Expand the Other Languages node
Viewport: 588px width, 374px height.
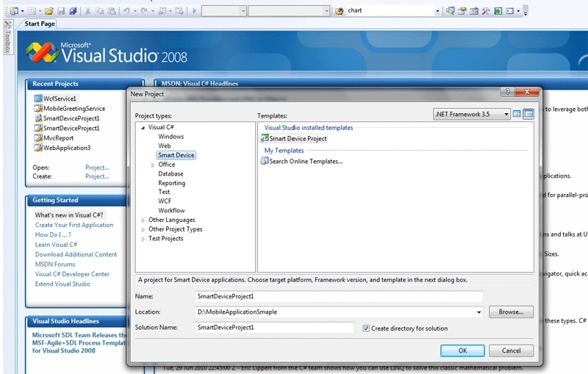click(x=143, y=220)
